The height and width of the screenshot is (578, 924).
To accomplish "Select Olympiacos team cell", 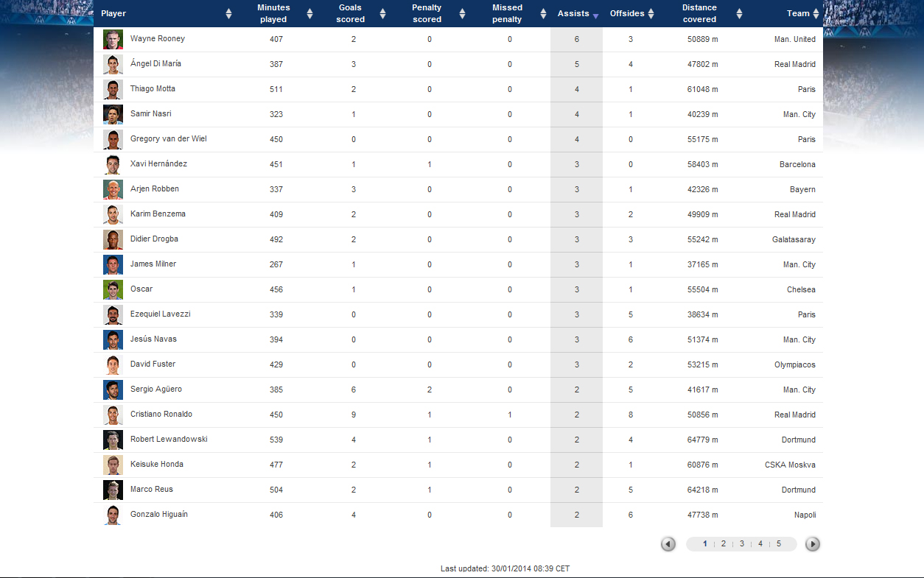I will 795,364.
